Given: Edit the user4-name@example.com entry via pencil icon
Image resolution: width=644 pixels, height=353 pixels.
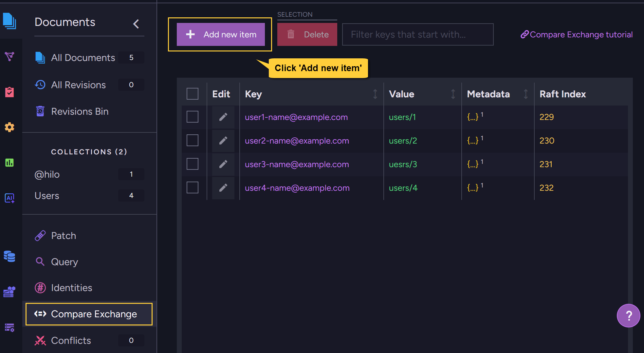Looking at the screenshot, I should coord(223,188).
